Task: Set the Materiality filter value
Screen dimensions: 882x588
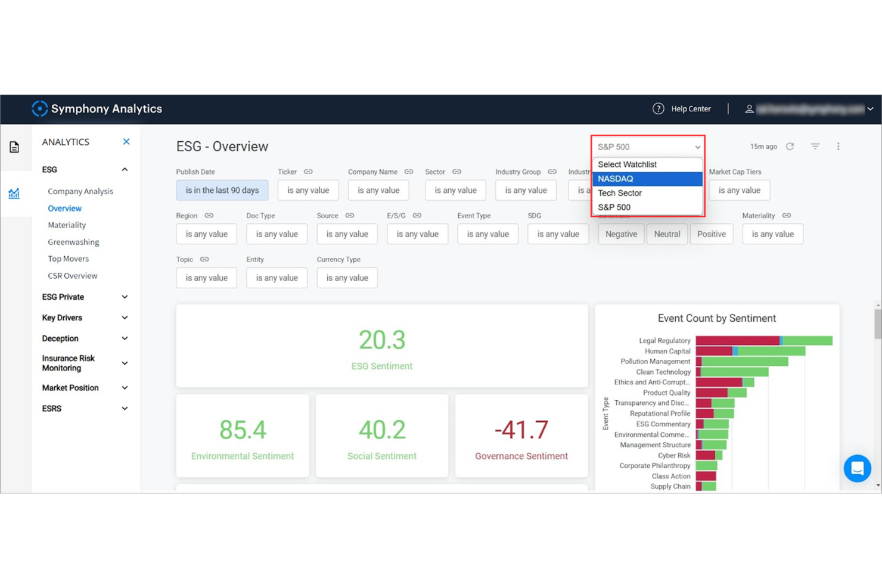Action: (x=772, y=234)
